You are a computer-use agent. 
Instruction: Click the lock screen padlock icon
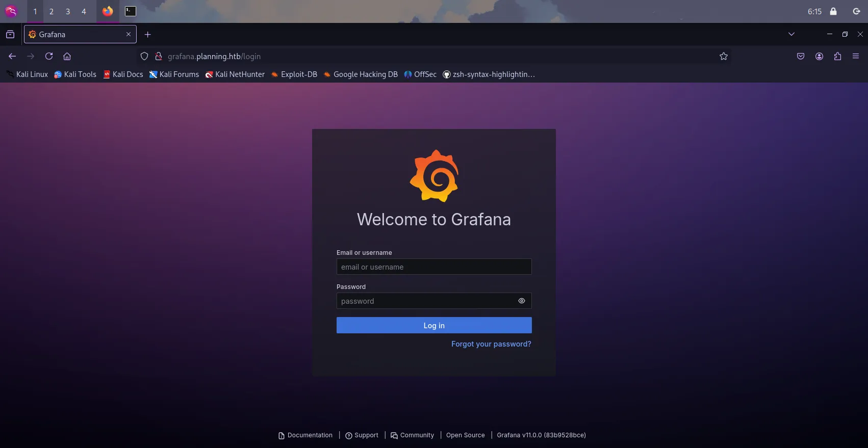tap(833, 11)
